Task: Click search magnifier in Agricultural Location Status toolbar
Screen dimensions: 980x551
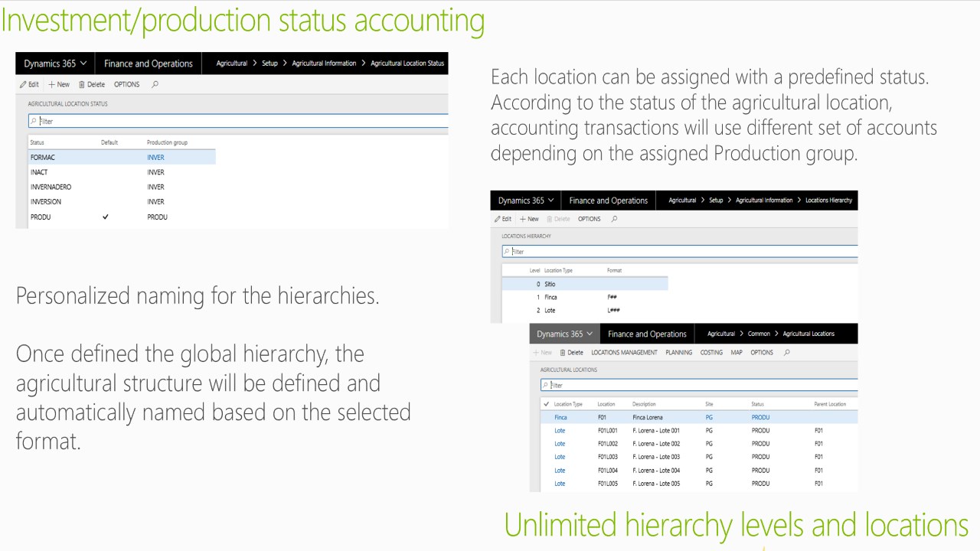Action: click(x=155, y=85)
